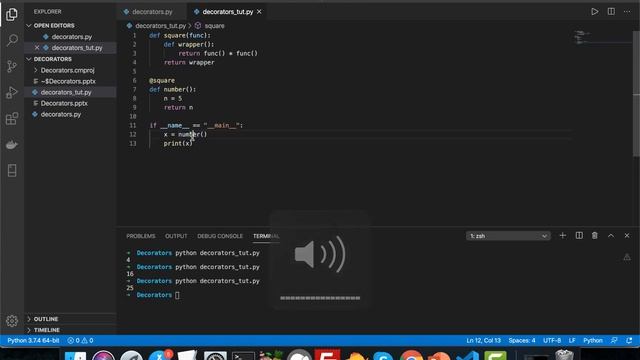Expand the Timeline section
Viewport: 640px width, 360px height.
(x=47, y=330)
